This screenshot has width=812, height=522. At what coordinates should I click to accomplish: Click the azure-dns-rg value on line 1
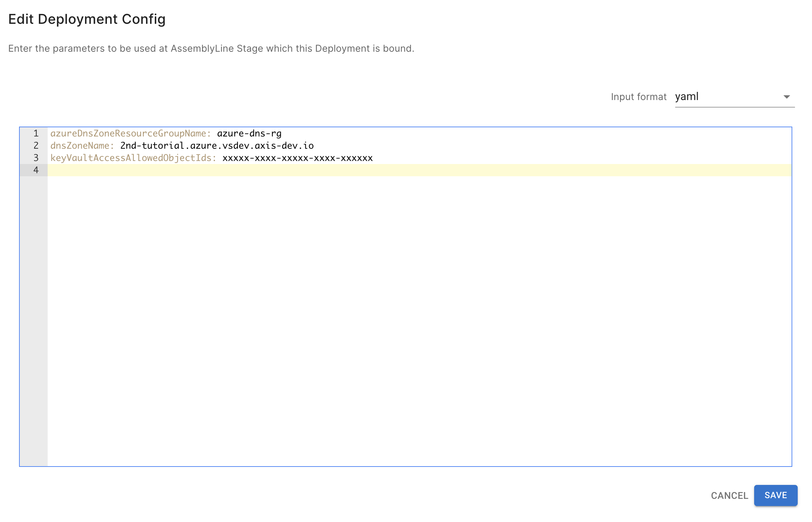[249, 133]
